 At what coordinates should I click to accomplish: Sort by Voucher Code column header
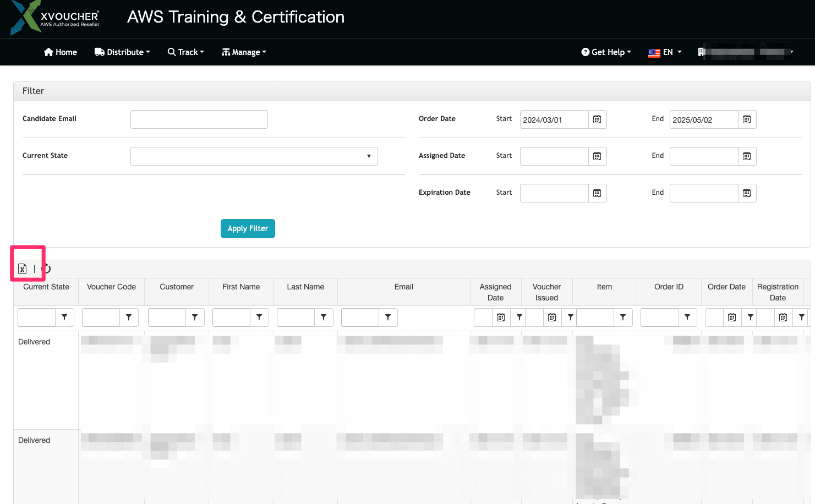pos(111,287)
